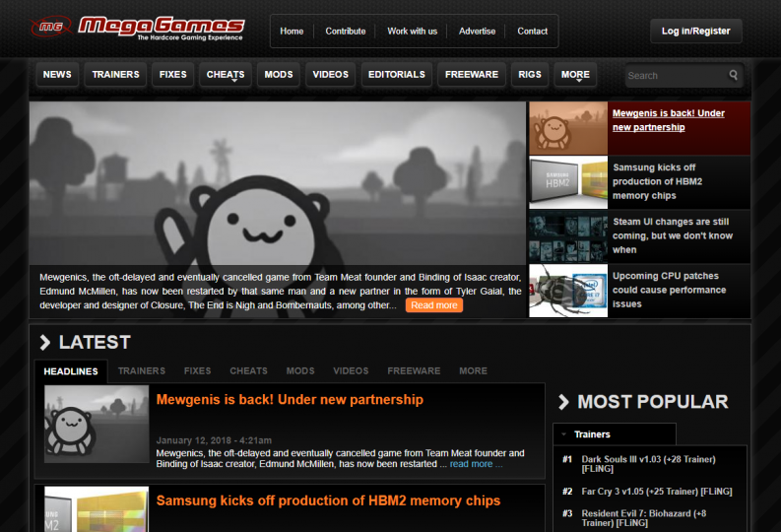The height and width of the screenshot is (532, 781).
Task: Open the Mewgenis sidebar thumbnail
Action: point(568,128)
